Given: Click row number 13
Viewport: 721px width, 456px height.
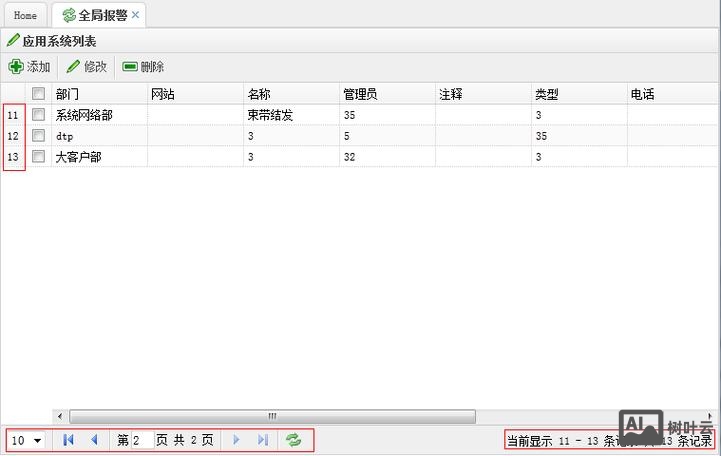Looking at the screenshot, I should pyautogui.click(x=13, y=157).
